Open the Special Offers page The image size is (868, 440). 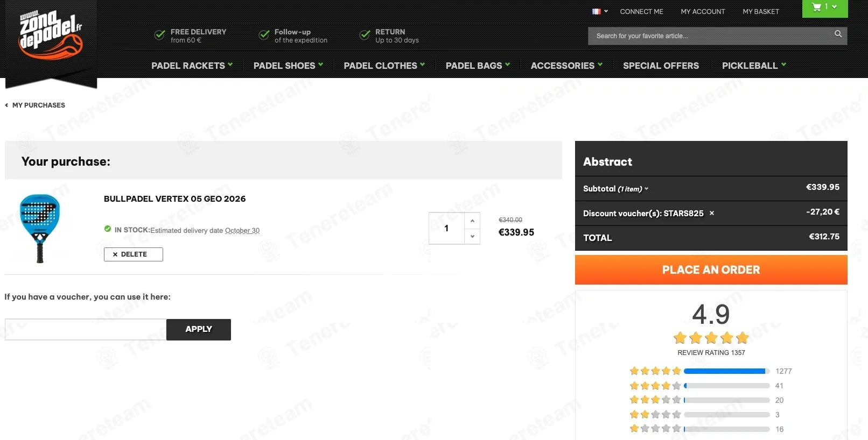661,66
